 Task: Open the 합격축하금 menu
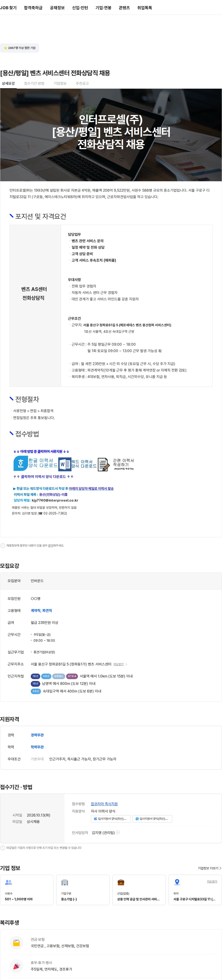point(33,8)
